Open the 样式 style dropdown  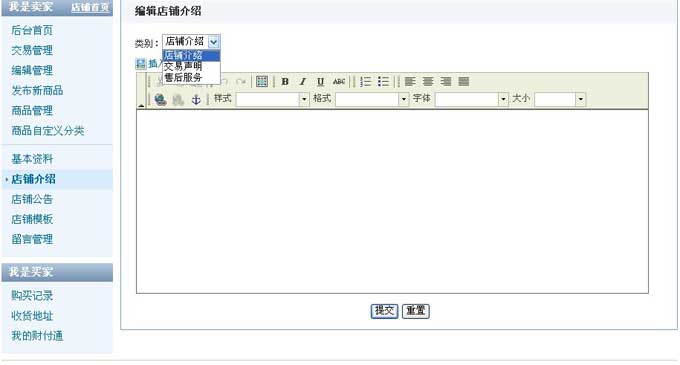[x=272, y=99]
